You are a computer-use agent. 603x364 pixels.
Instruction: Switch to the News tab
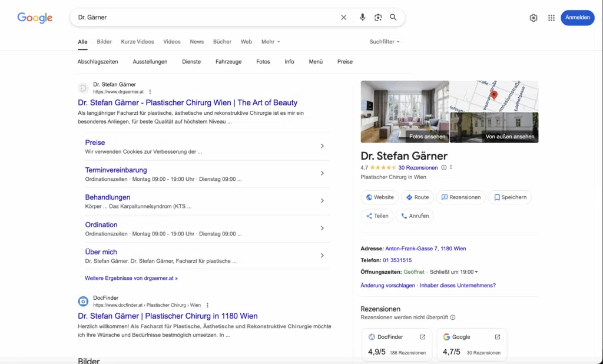197,42
